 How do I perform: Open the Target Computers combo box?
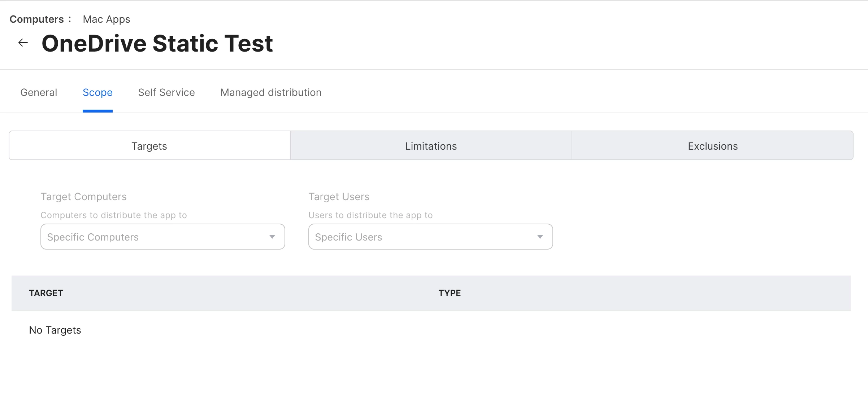click(x=163, y=237)
